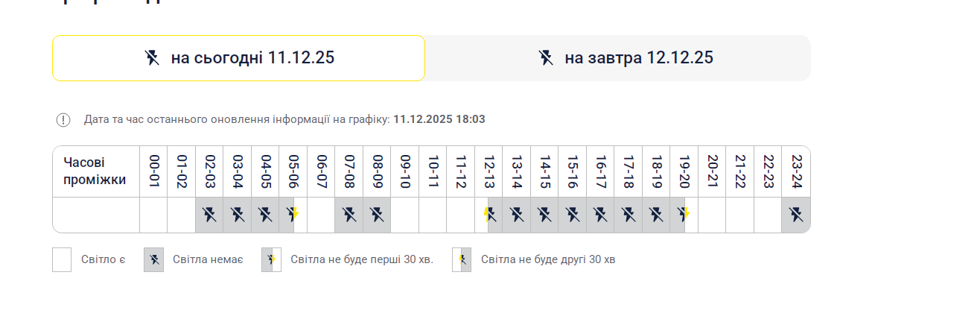980x322 pixels.
Task: Click the half-hour outage icon for 05-06
Action: pyautogui.click(x=293, y=215)
